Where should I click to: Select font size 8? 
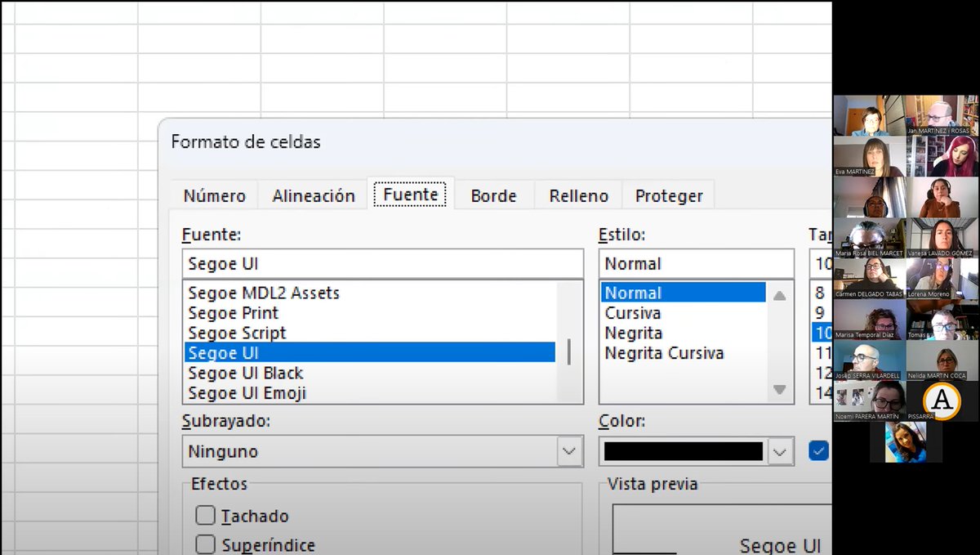point(822,293)
